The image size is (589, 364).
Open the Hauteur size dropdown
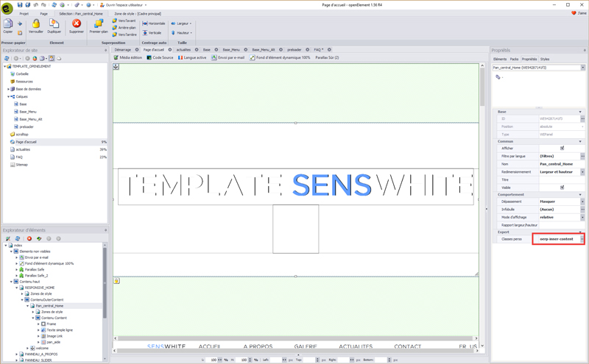181,32
